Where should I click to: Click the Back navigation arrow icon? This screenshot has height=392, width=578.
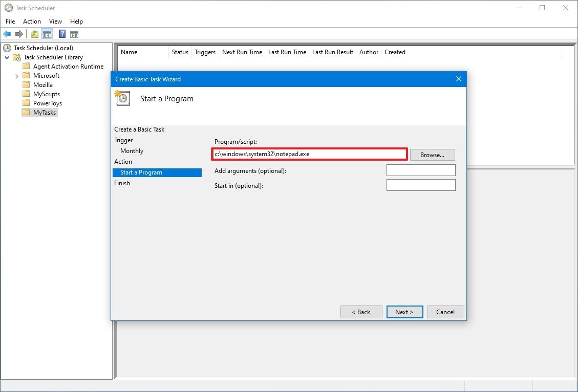tap(7, 34)
